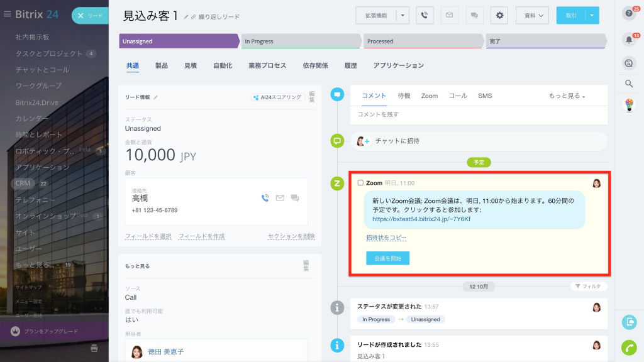This screenshot has height=362, width=644.
Task: Open the フィルタ filter control
Action: click(589, 286)
